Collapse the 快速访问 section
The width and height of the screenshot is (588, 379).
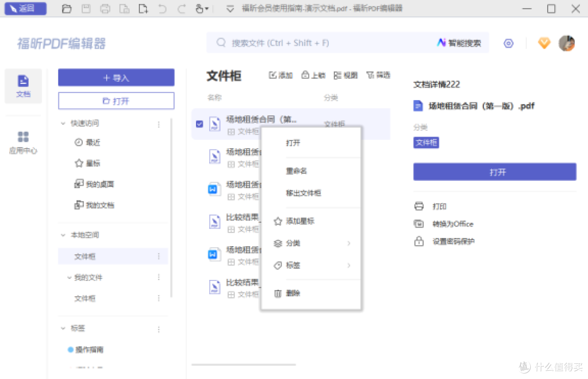coord(63,123)
